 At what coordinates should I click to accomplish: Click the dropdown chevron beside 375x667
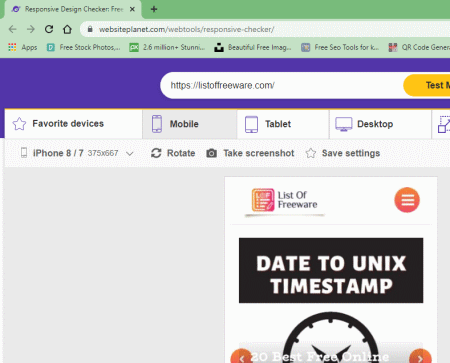(x=130, y=154)
